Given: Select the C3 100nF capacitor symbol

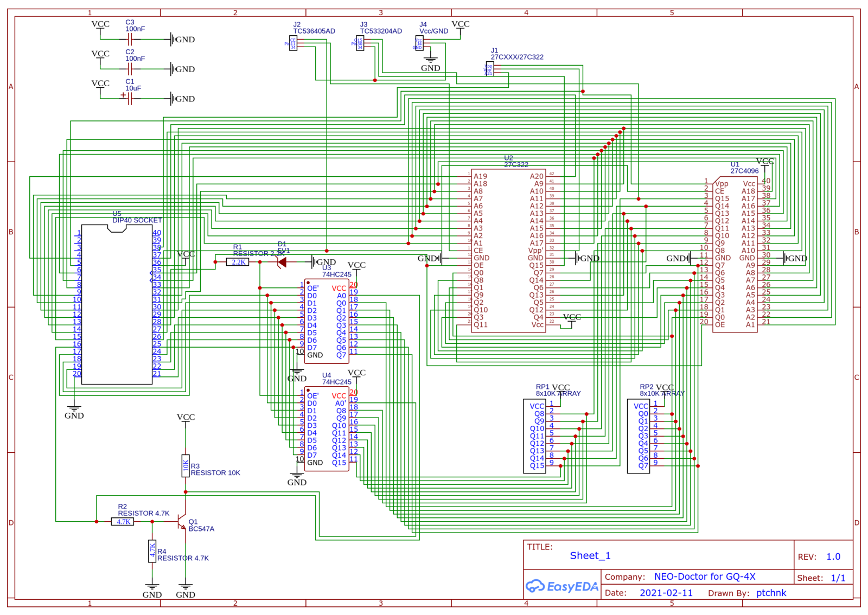Looking at the screenshot, I should (130, 40).
